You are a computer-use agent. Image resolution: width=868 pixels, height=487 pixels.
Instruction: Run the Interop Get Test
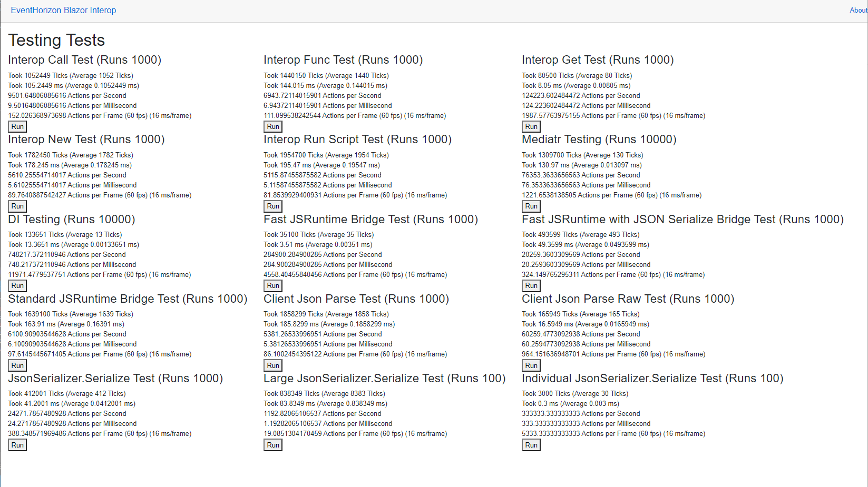tap(531, 126)
